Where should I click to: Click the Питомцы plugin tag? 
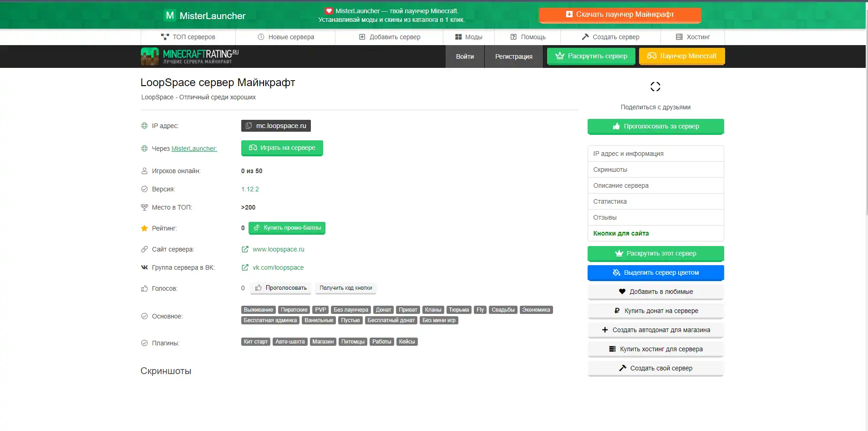pos(353,342)
